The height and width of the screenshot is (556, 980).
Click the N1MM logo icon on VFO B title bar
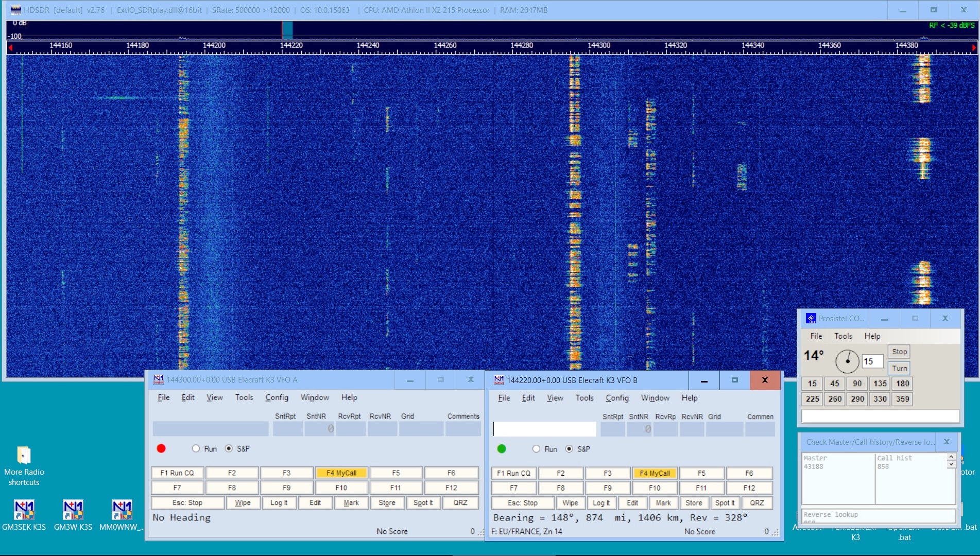(498, 380)
